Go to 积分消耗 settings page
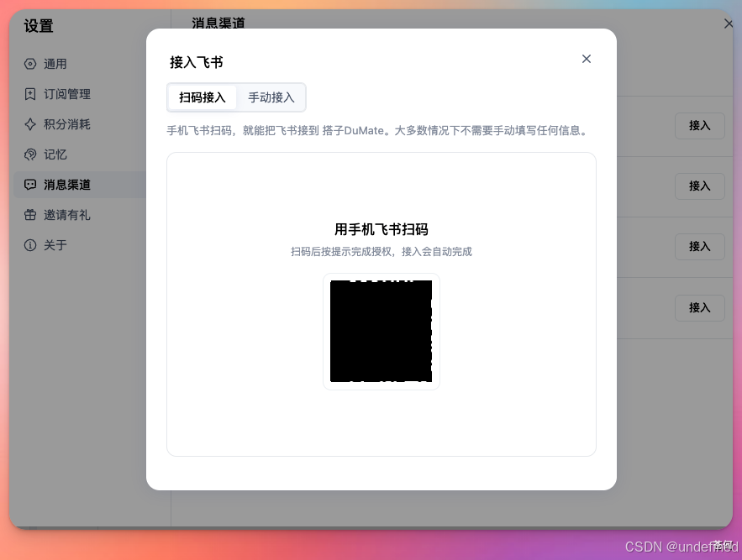Viewport: 742px width, 560px height. [x=80, y=124]
